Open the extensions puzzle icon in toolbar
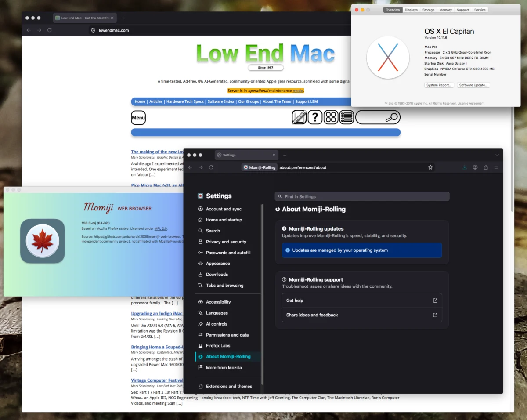 (x=486, y=167)
